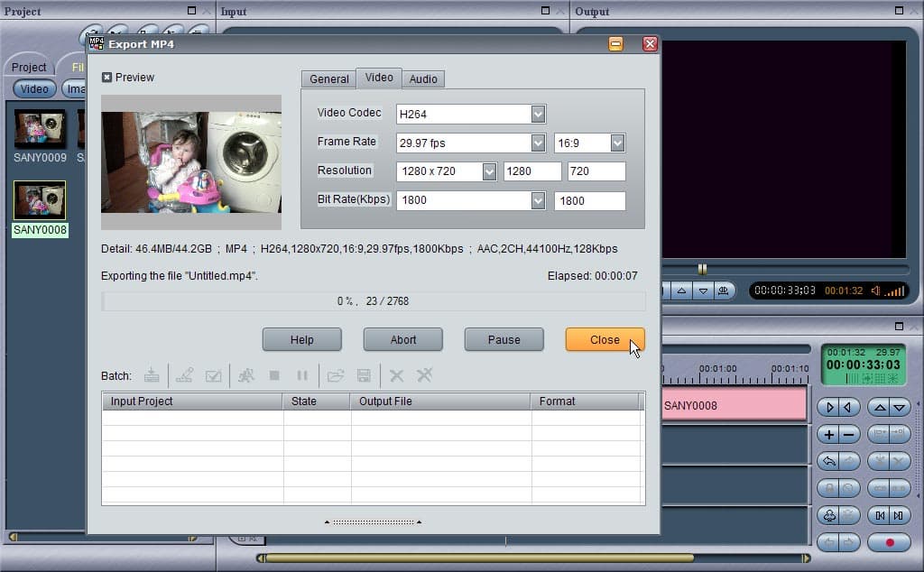Expand the Resolution preset dropdown
This screenshot has height=572, width=924.
(489, 171)
